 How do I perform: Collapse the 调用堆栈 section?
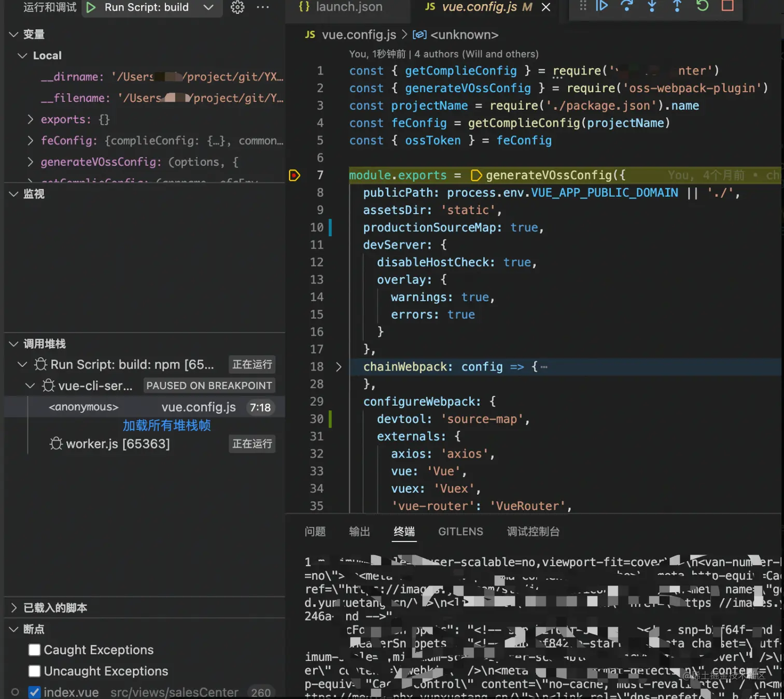14,344
